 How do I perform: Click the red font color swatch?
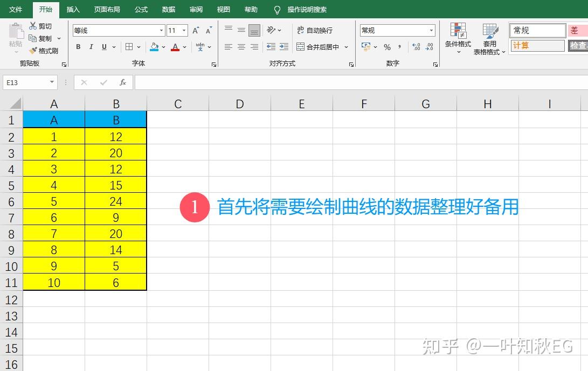pyautogui.click(x=176, y=47)
